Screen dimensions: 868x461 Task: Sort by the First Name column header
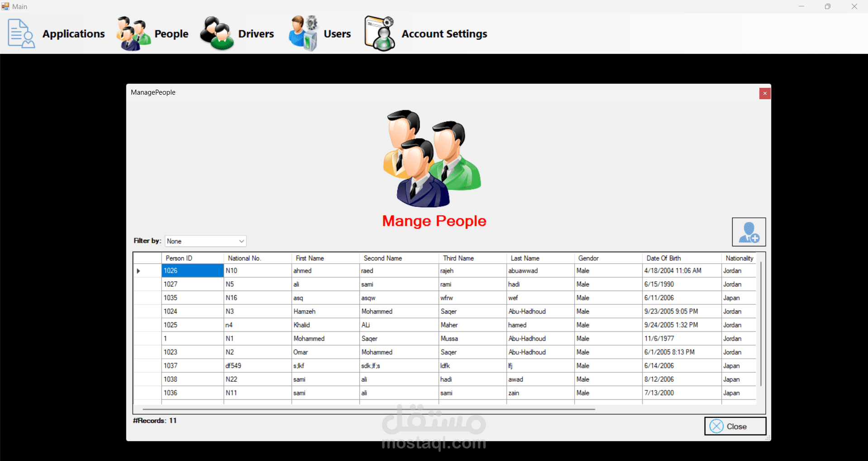point(326,258)
